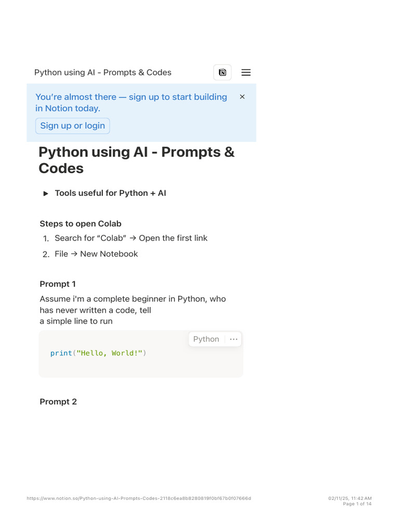Select the "Prompt 1" heading
The height and width of the screenshot is (532, 399).
point(58,284)
